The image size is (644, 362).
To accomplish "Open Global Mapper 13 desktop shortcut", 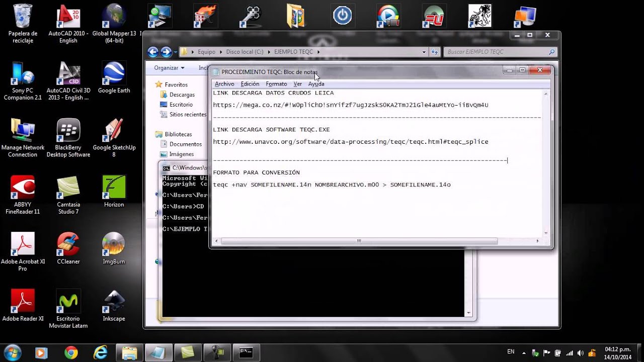I will click(x=114, y=23).
